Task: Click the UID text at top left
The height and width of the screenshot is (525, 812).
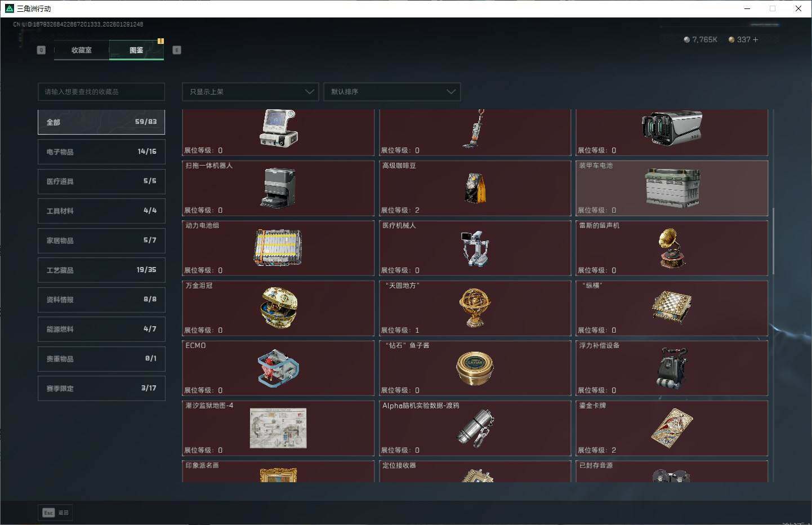Action: [78, 24]
